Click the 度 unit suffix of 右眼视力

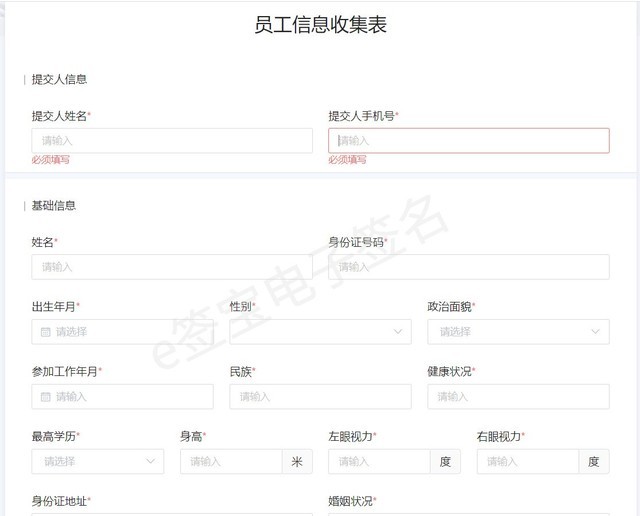click(x=594, y=461)
